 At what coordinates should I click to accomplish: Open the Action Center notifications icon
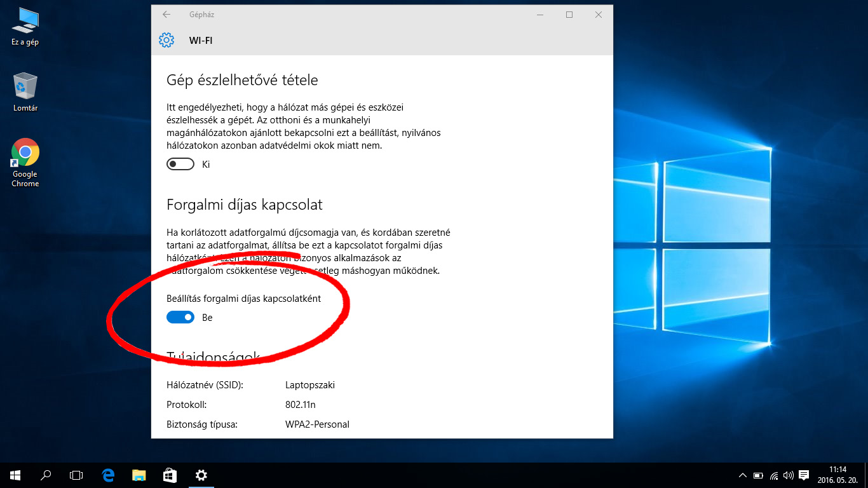(x=804, y=475)
